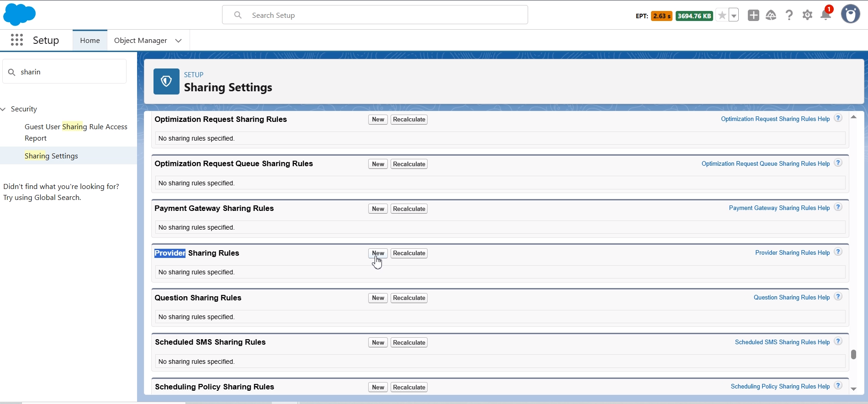The height and width of the screenshot is (404, 868).
Task: Click the Sharing Settings shield icon
Action: (x=166, y=81)
